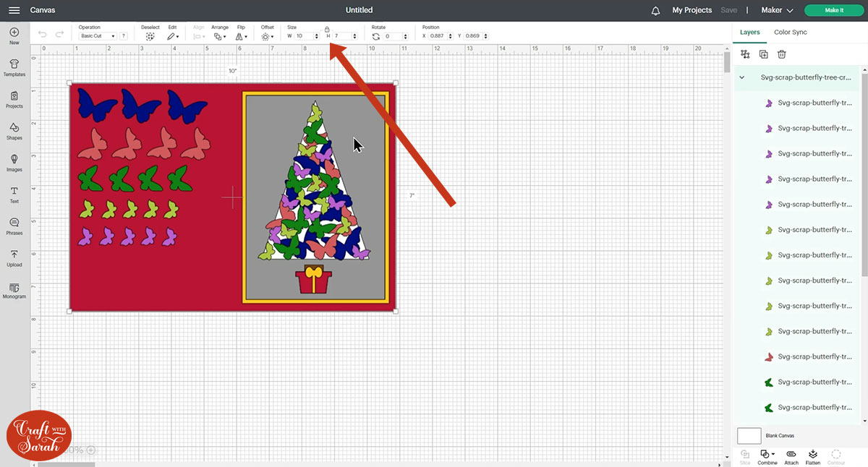Click the zoom in plus icon
This screenshot has height=467, width=868.
(x=90, y=450)
